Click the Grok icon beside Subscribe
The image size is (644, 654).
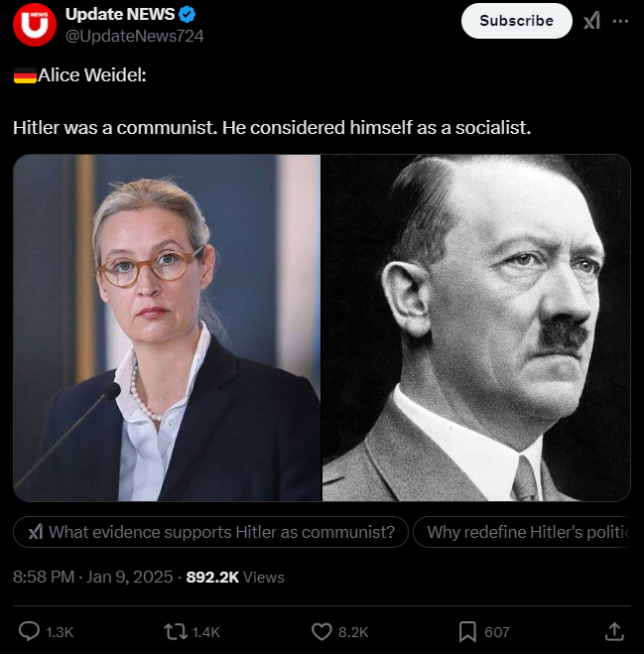pyautogui.click(x=591, y=21)
